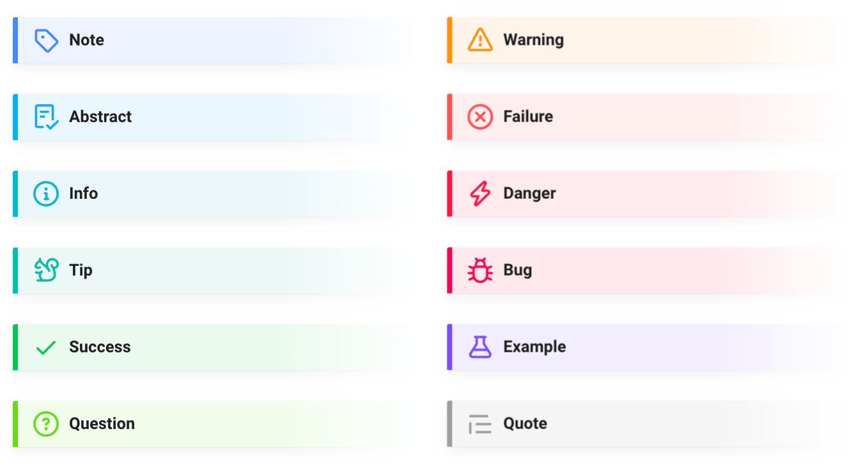This screenshot has width=868, height=470.
Task: Select the Warning admonition title
Action: pos(533,40)
